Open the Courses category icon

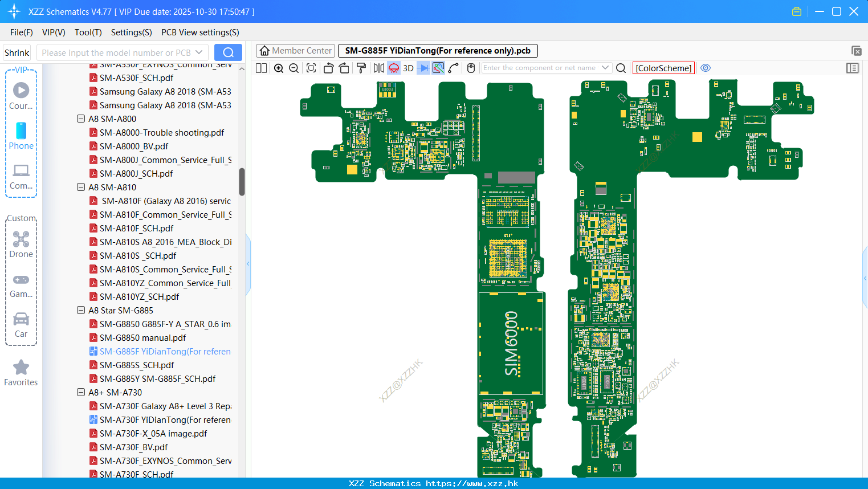coord(21,96)
